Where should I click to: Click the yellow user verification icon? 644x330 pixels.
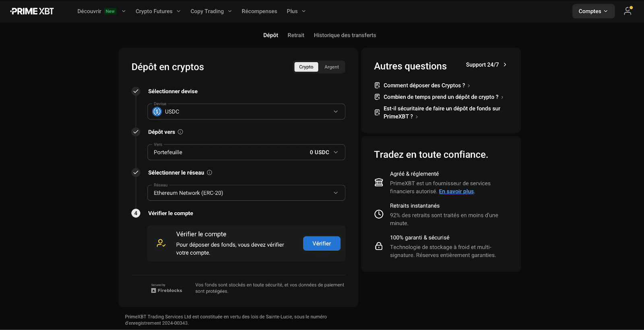161,243
